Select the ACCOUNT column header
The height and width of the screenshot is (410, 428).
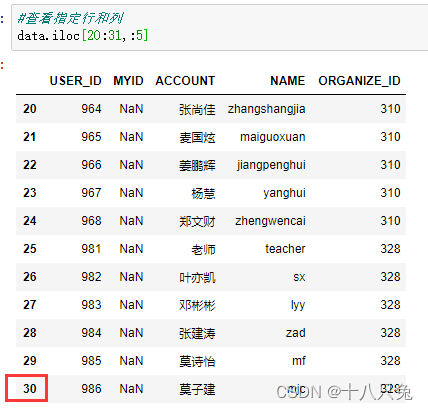[185, 81]
